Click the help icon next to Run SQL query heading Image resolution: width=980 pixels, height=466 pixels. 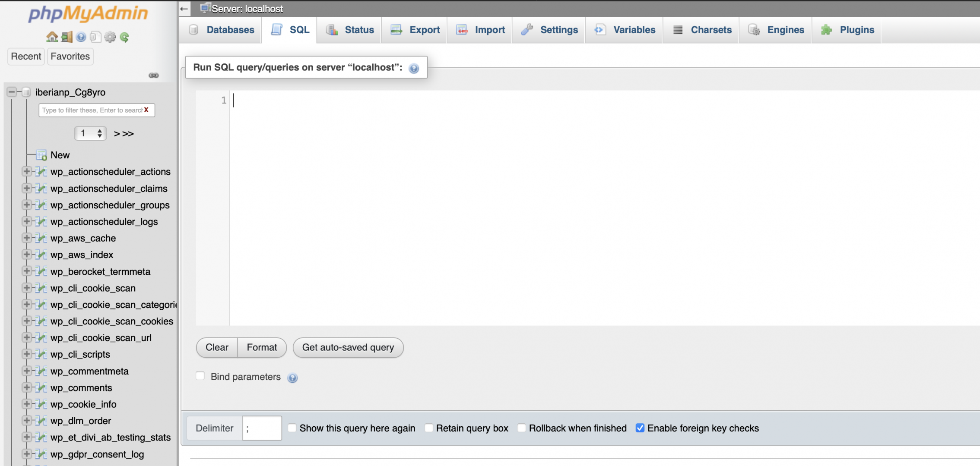tap(414, 68)
